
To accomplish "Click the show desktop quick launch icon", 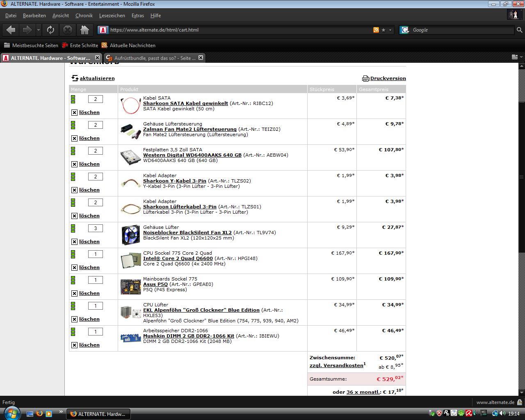I will point(30,414).
